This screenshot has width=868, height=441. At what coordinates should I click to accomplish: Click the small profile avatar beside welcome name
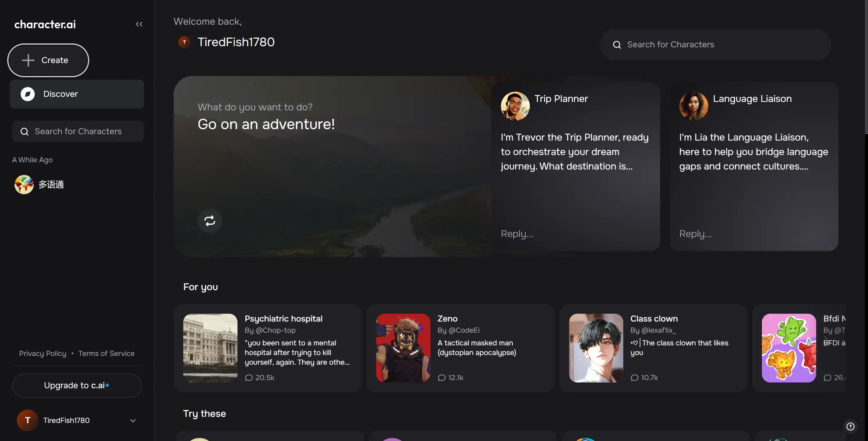[x=184, y=42]
